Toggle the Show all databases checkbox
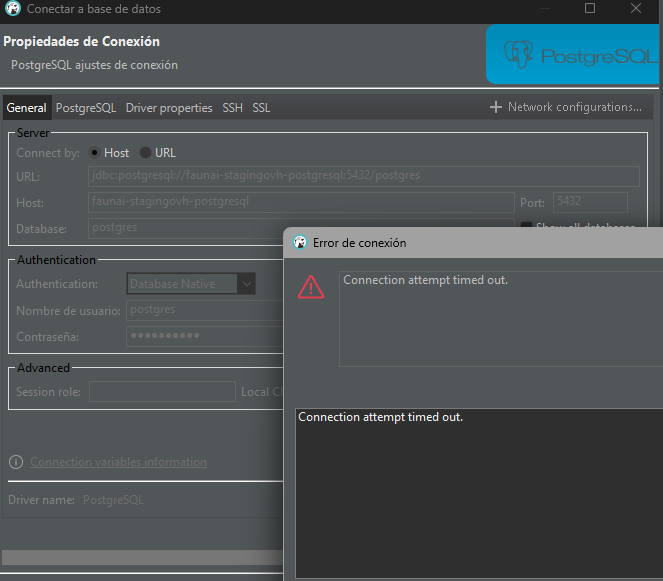This screenshot has height=581, width=663. [526, 227]
